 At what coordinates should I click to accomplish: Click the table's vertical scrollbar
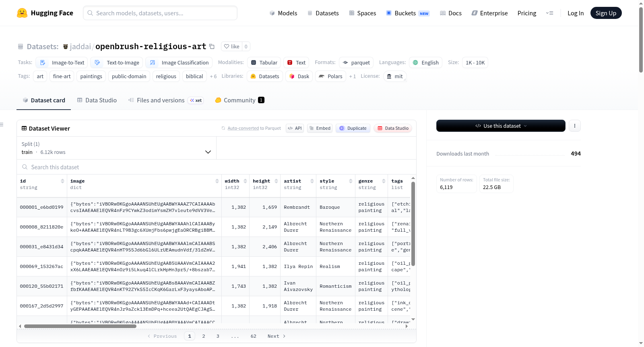pyautogui.click(x=413, y=224)
